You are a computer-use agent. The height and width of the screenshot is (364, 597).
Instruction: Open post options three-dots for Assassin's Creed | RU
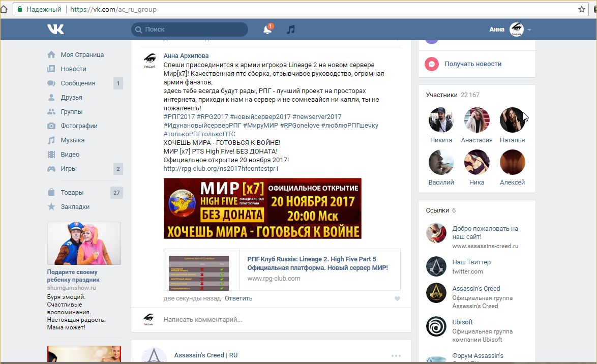396,356
